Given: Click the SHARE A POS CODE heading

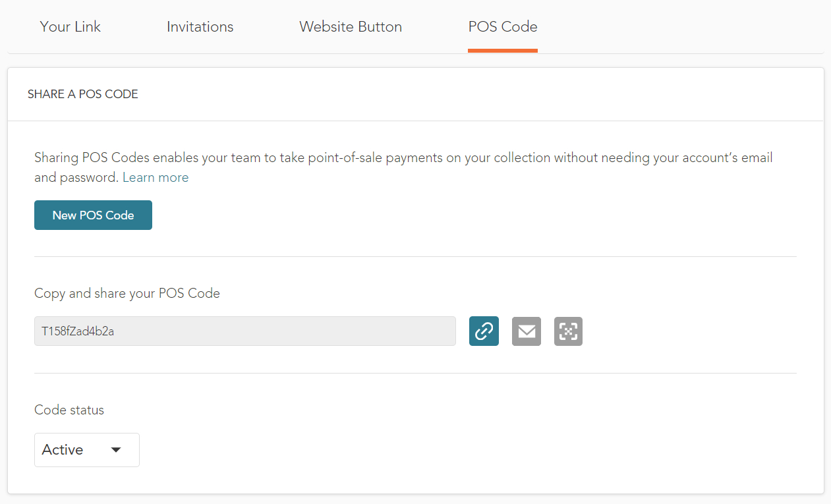Looking at the screenshot, I should coord(83,94).
